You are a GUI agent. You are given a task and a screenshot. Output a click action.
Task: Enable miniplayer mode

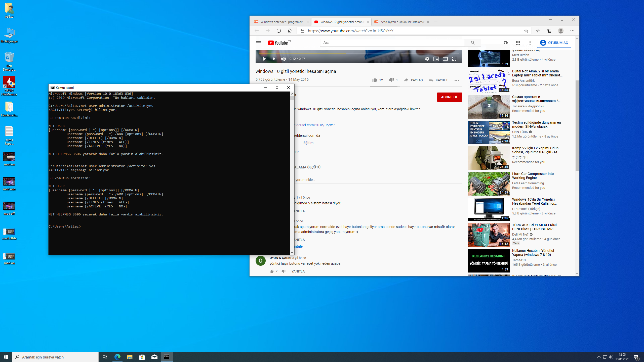pyautogui.click(x=436, y=59)
